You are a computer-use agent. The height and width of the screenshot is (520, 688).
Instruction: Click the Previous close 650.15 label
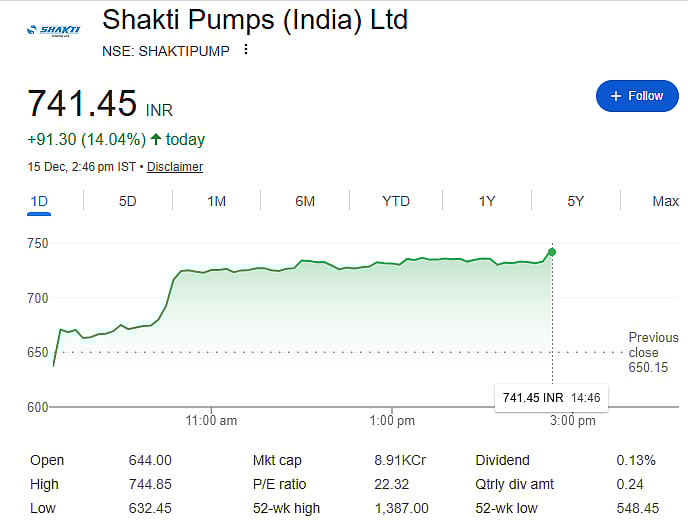point(652,353)
